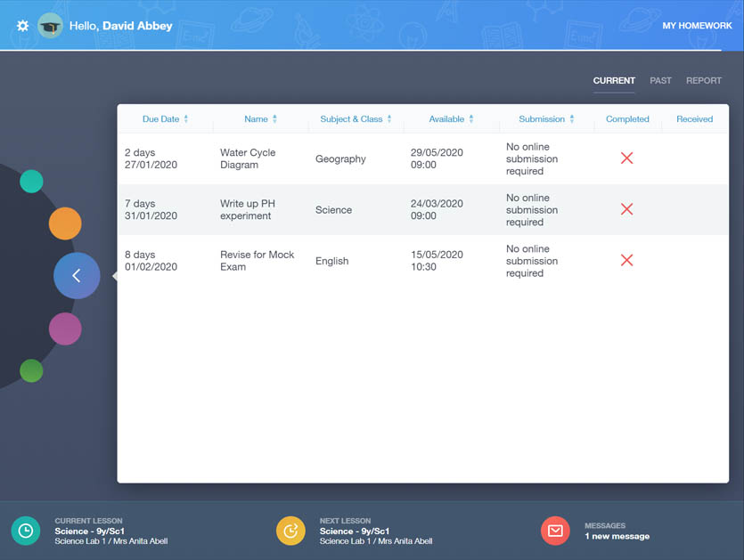The height and width of the screenshot is (560, 744).
Task: Click English row 'No online submission required'
Action: click(532, 261)
